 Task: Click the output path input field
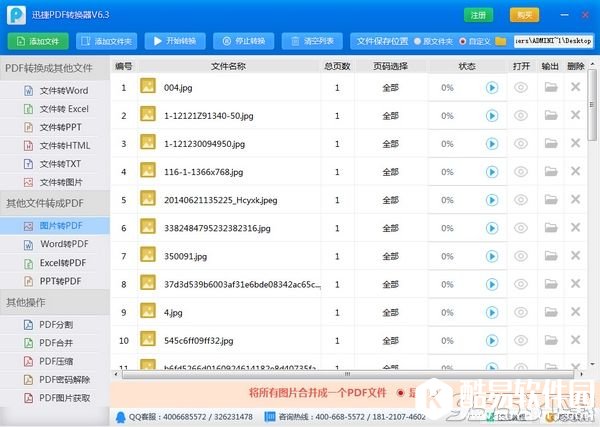pyautogui.click(x=553, y=41)
